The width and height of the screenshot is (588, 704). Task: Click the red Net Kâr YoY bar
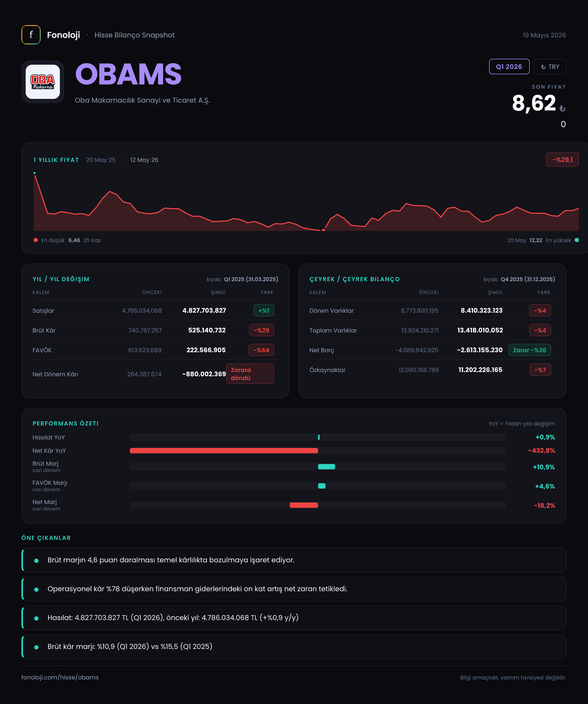(x=224, y=451)
